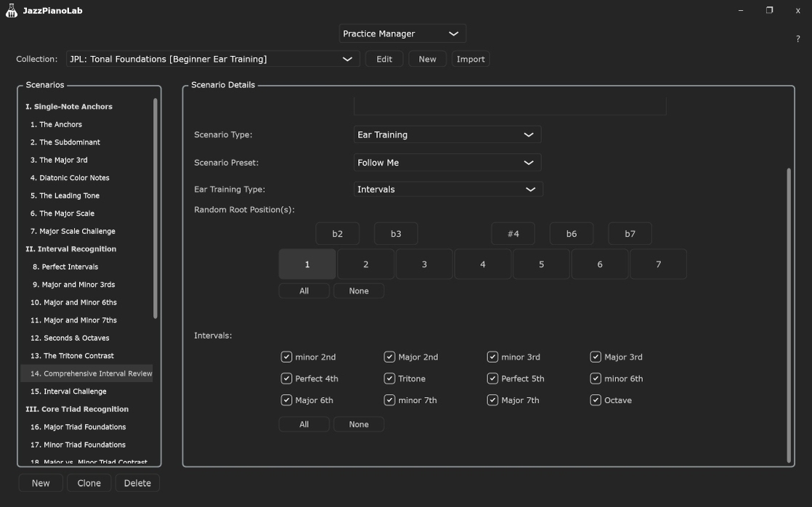Toggle root position b6
812x507 pixels.
pyautogui.click(x=572, y=234)
